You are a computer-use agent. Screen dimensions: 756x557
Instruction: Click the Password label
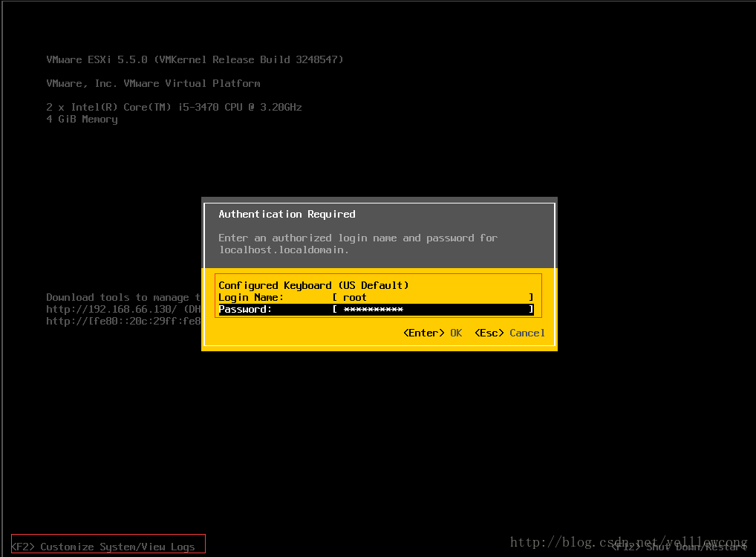pyautogui.click(x=245, y=309)
